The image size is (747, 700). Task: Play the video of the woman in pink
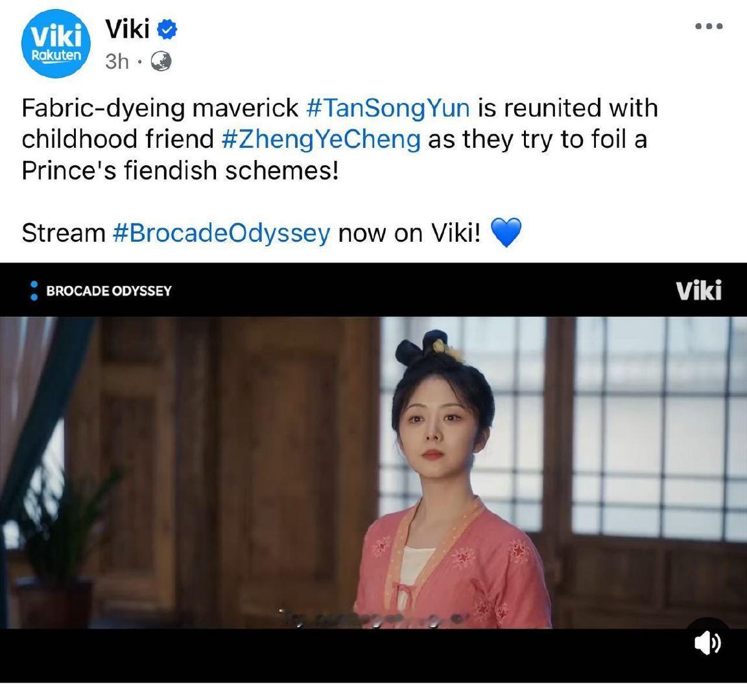click(x=373, y=472)
